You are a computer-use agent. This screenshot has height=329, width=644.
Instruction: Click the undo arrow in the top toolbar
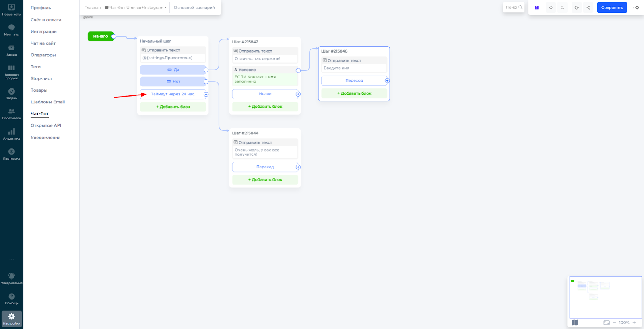click(551, 8)
